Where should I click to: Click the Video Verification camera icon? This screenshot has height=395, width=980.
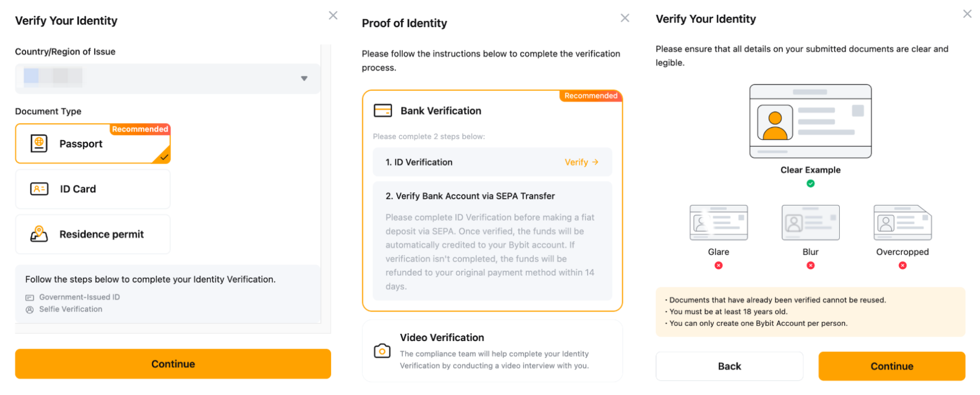click(382, 351)
